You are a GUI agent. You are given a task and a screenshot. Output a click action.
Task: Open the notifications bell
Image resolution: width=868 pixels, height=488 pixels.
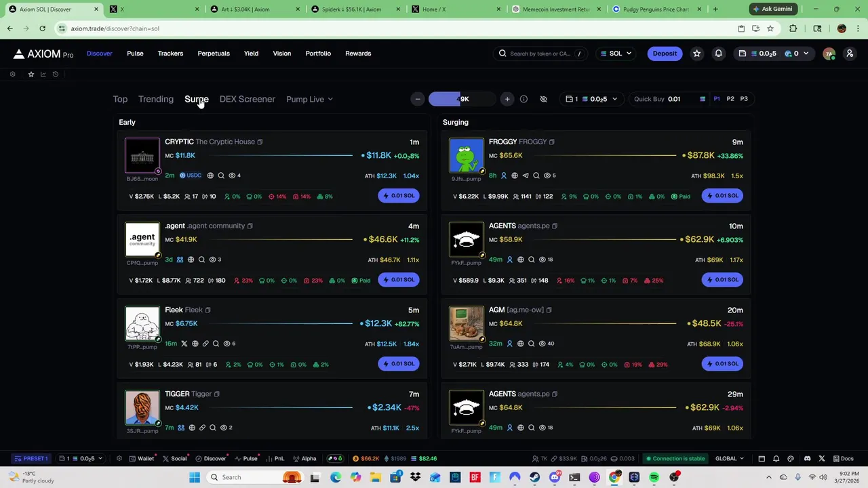718,54
